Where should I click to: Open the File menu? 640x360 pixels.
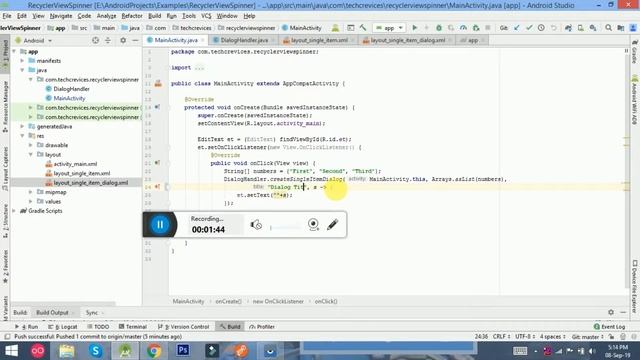7,16
